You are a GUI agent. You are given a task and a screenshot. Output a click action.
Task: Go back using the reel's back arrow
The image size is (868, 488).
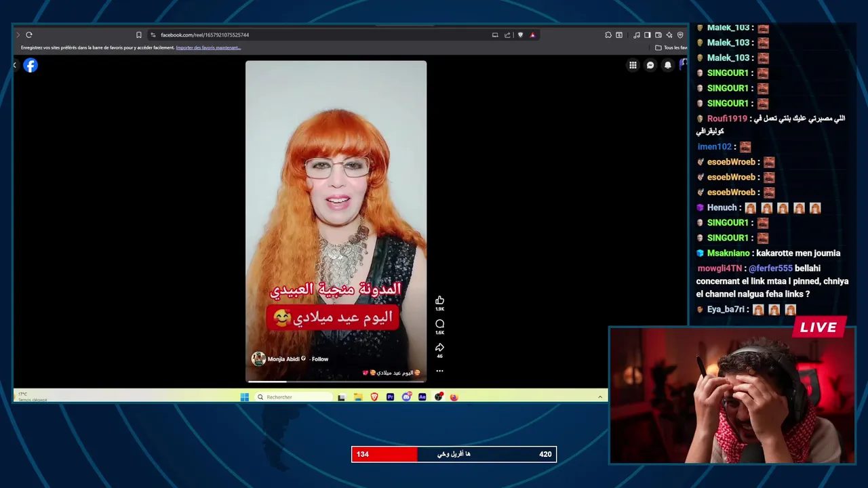(14, 65)
